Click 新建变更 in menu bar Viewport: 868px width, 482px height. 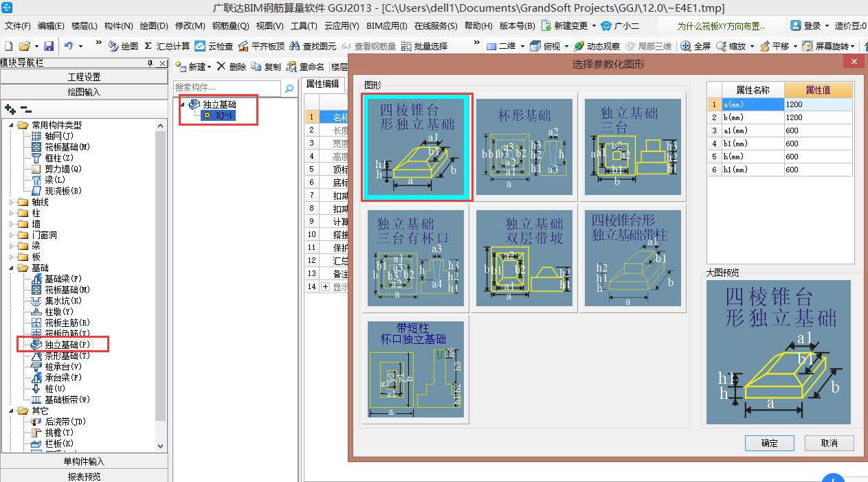coord(564,25)
